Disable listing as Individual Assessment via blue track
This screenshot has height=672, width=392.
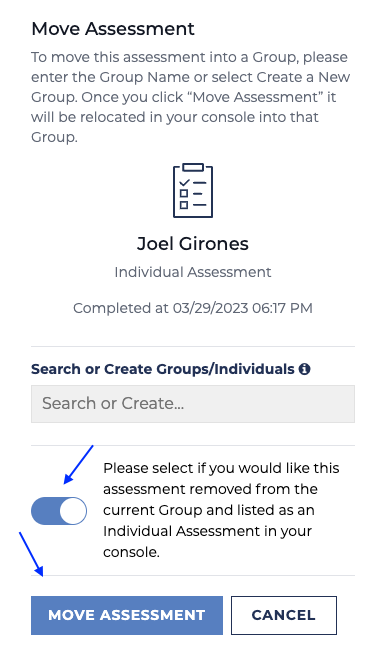pyautogui.click(x=45, y=511)
